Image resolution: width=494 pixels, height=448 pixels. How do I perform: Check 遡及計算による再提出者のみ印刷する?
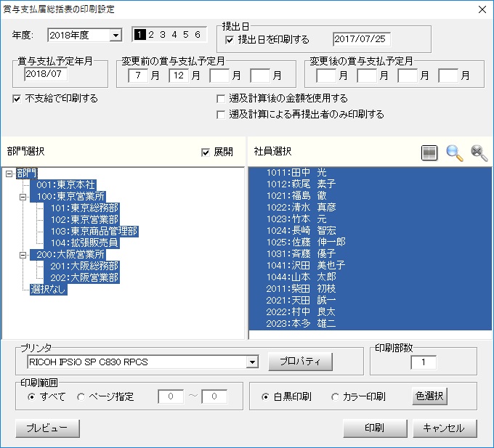click(221, 115)
